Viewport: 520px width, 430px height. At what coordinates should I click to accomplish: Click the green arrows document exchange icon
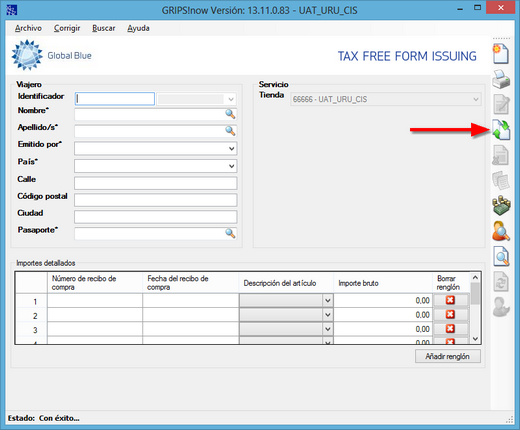[x=501, y=130]
